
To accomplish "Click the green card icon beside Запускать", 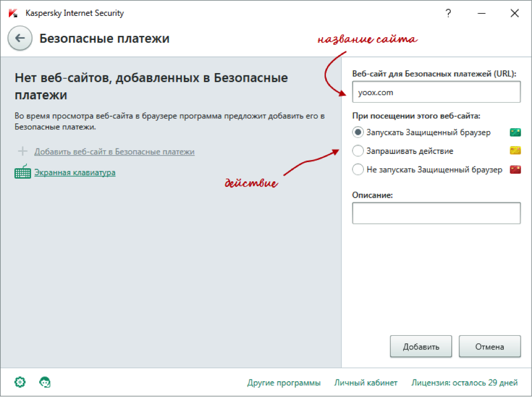I will tap(515, 132).
